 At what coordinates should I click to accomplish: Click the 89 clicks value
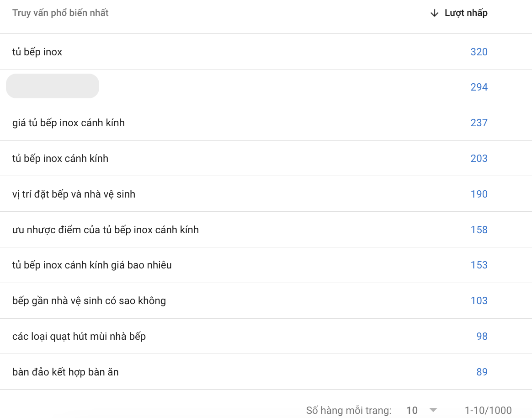point(482,372)
